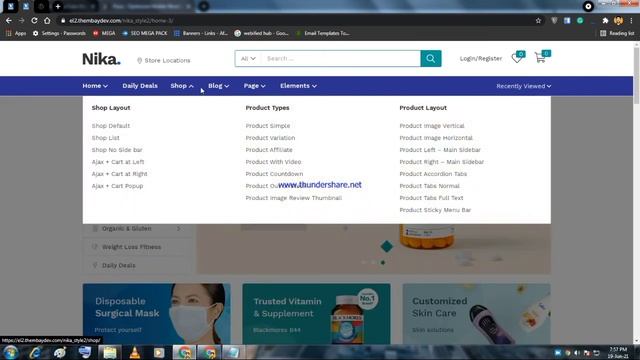This screenshot has width=640, height=360.
Task: Open Product Tabs Full Text
Action: pos(431,198)
